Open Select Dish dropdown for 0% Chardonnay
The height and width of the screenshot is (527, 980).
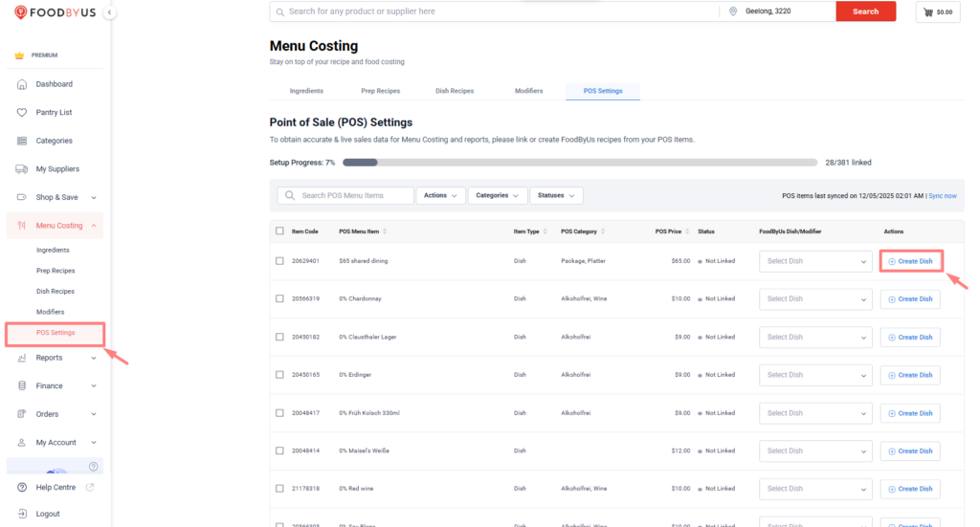[x=815, y=299]
